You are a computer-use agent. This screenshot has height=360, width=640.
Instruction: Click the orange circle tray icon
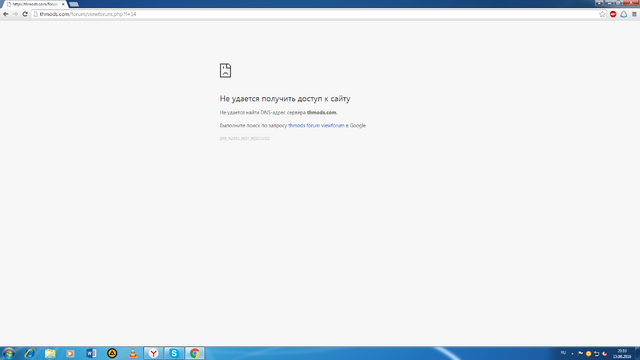coord(589,353)
